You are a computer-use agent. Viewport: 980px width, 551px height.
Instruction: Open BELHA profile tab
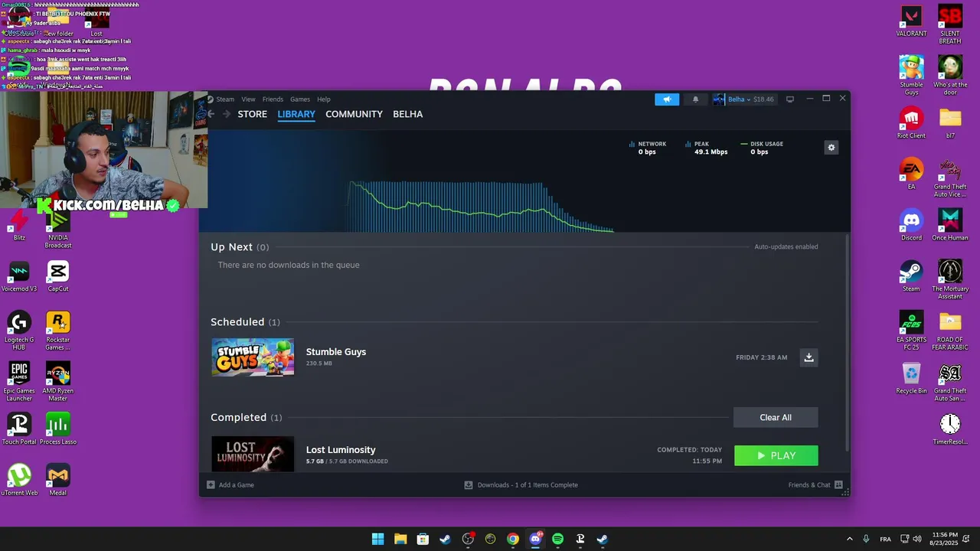pyautogui.click(x=407, y=114)
